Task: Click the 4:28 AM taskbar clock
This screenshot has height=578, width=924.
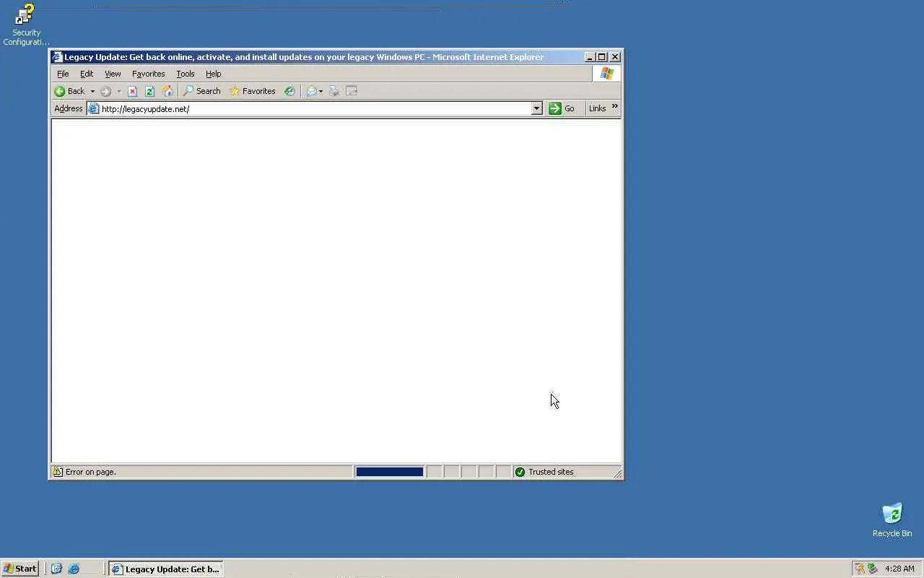Action: point(899,569)
